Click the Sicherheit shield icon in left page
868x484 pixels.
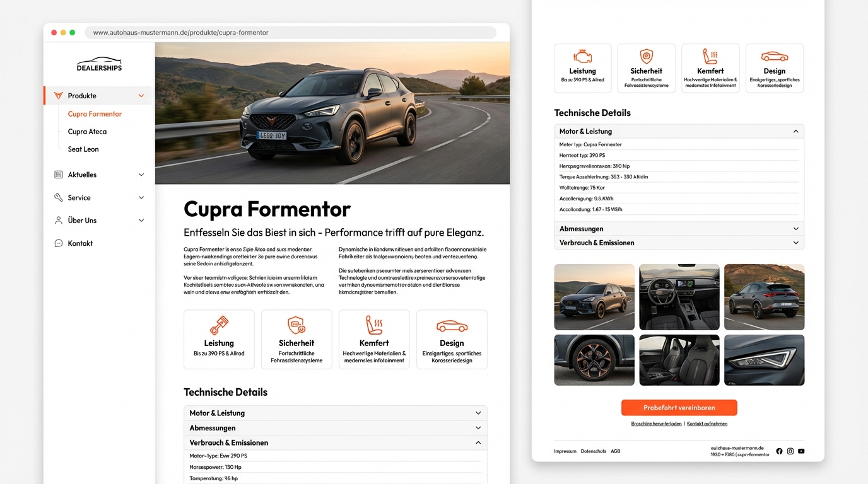[x=296, y=325]
